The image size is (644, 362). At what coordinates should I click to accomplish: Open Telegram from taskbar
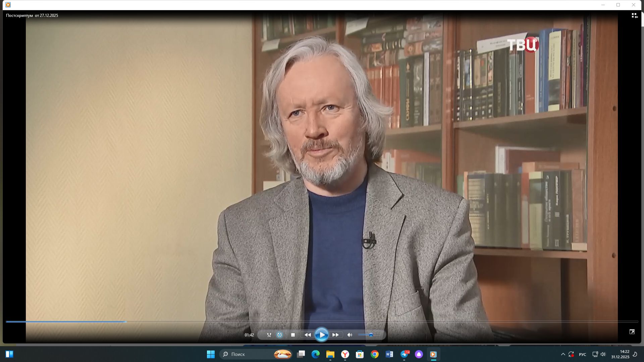(x=405, y=354)
